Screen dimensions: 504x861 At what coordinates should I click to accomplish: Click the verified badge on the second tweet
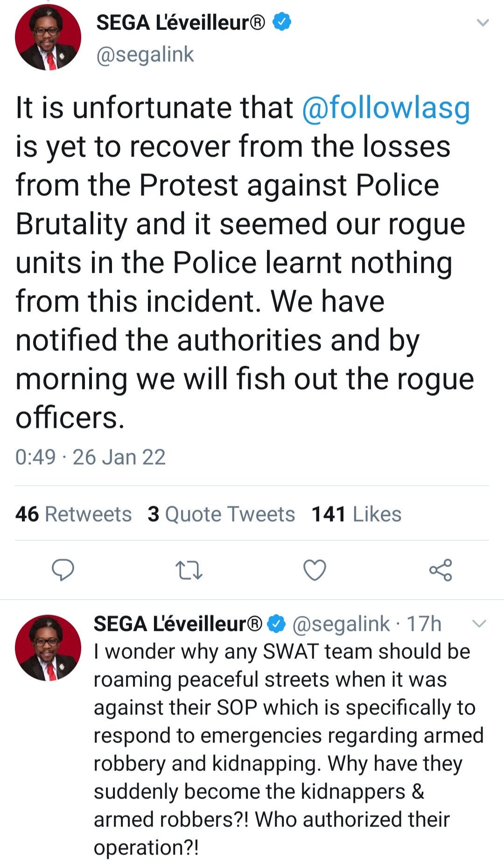tap(275, 625)
